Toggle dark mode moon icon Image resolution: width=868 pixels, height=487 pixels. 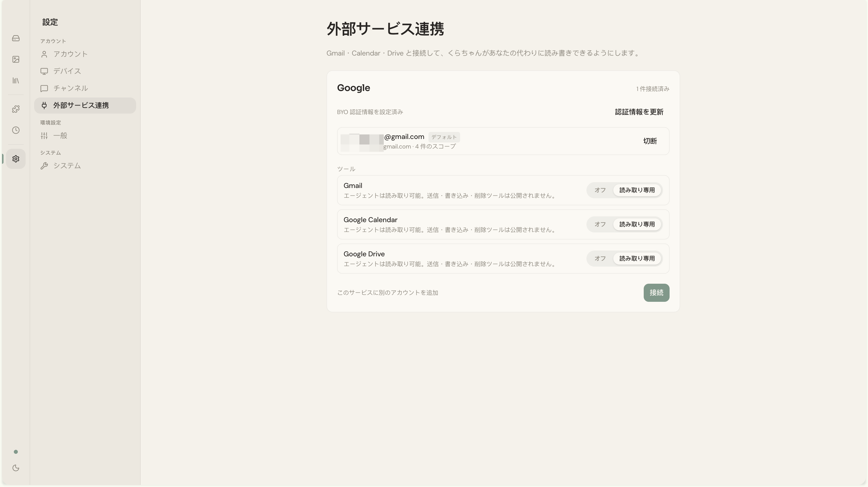point(16,468)
